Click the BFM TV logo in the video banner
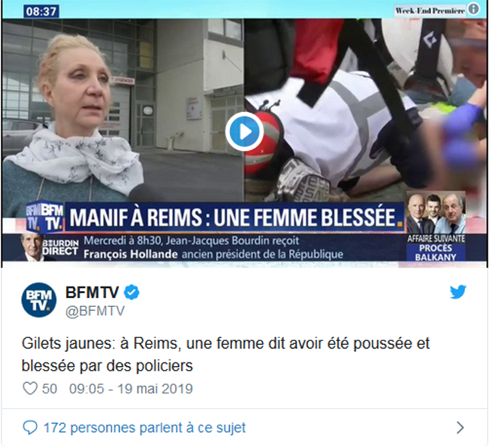 [45, 218]
